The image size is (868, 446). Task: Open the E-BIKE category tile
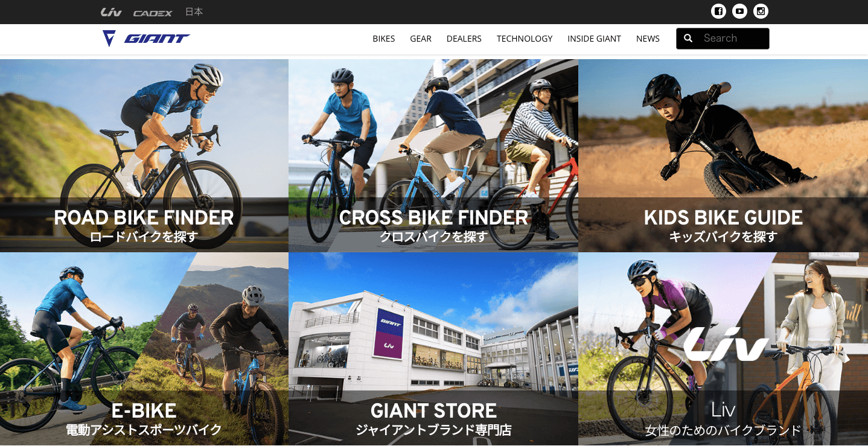click(x=144, y=349)
